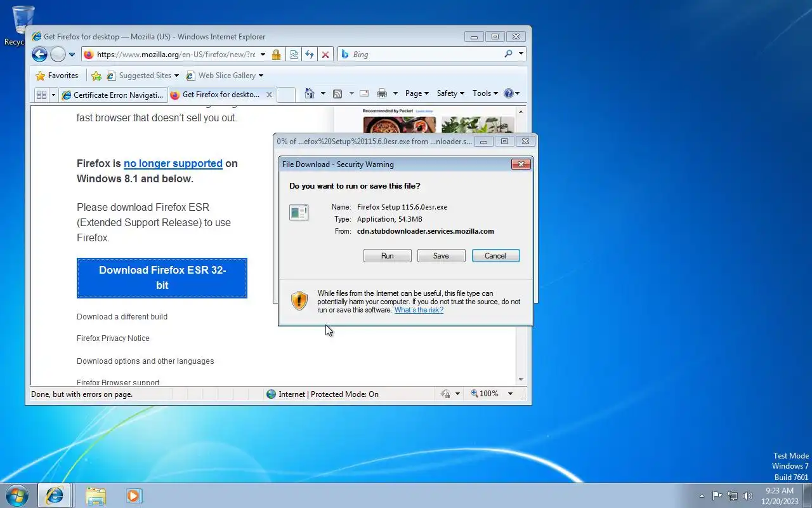The height and width of the screenshot is (508, 812).
Task: Click the Read Mail icon
Action: pos(364,93)
